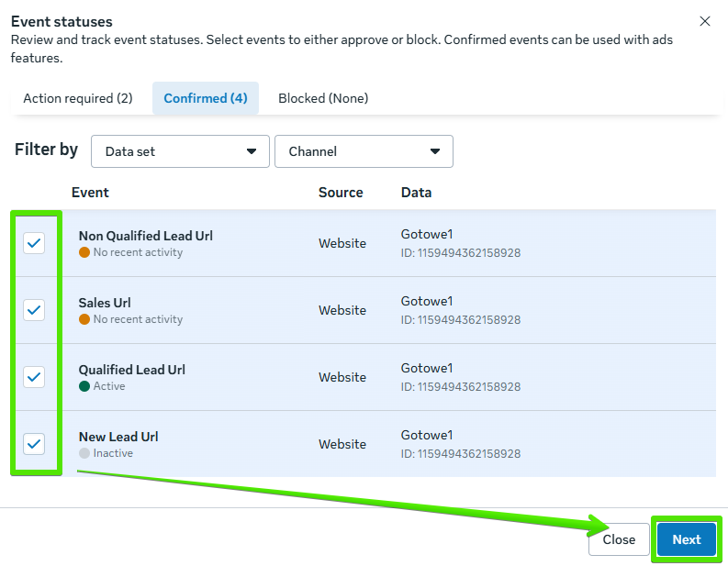Close the Event statuses dialog with X
Image resolution: width=728 pixels, height=566 pixels.
[705, 21]
